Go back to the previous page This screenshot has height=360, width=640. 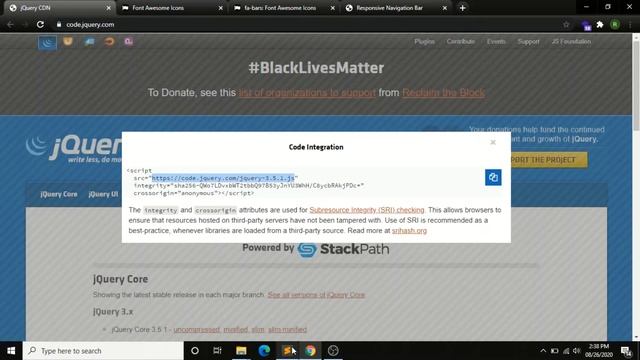[x=10, y=24]
